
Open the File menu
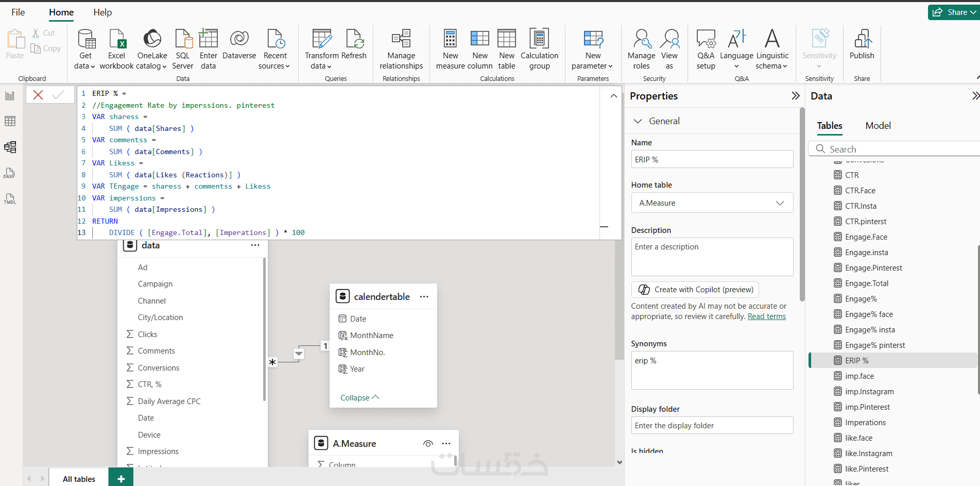click(18, 12)
